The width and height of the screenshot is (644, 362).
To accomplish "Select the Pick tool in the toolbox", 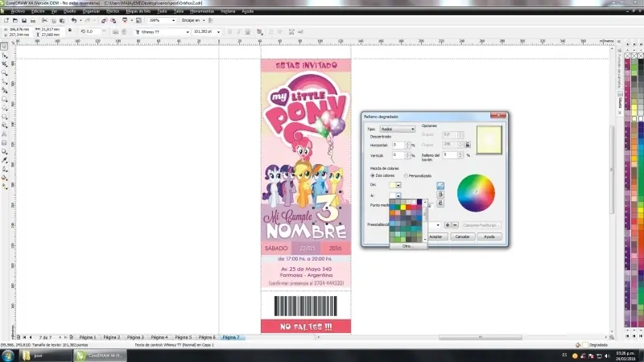I will (5, 47).
